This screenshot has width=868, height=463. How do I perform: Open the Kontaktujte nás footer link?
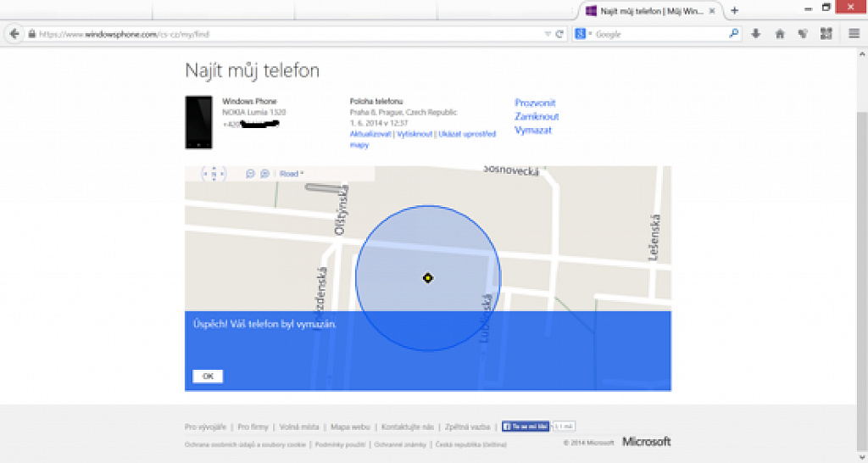click(x=408, y=427)
